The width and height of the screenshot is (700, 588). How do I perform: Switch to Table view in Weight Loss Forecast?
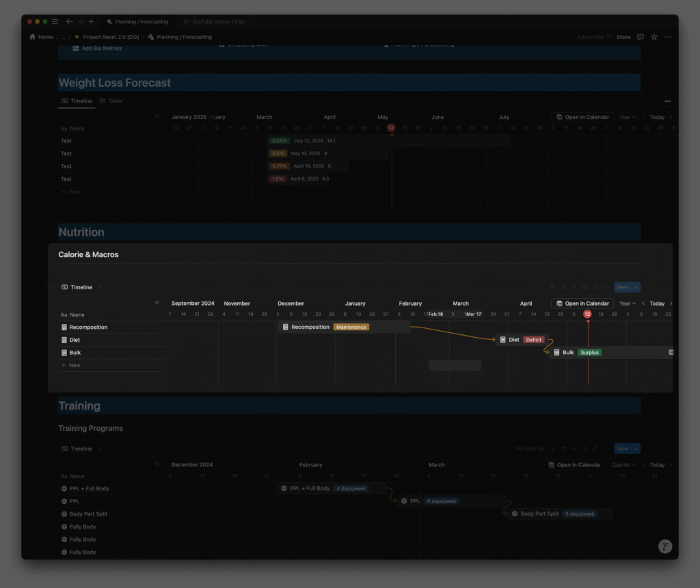[x=111, y=101]
